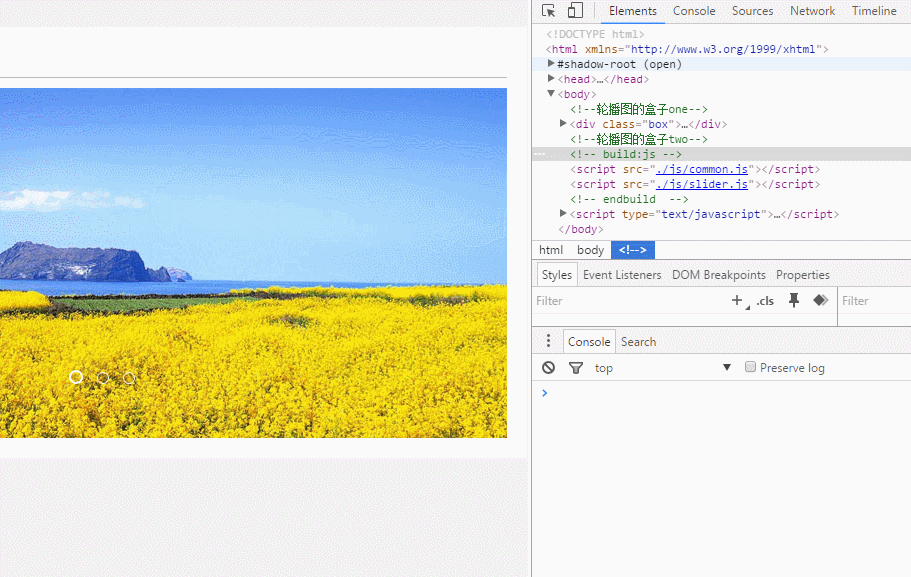Click the body breadcrumb
This screenshot has height=577, width=911.
(x=590, y=250)
